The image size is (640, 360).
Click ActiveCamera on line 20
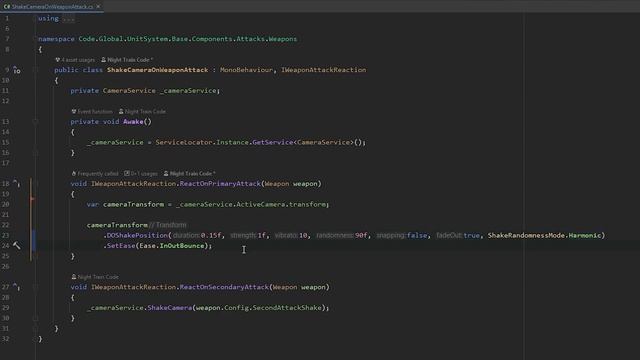click(x=261, y=204)
